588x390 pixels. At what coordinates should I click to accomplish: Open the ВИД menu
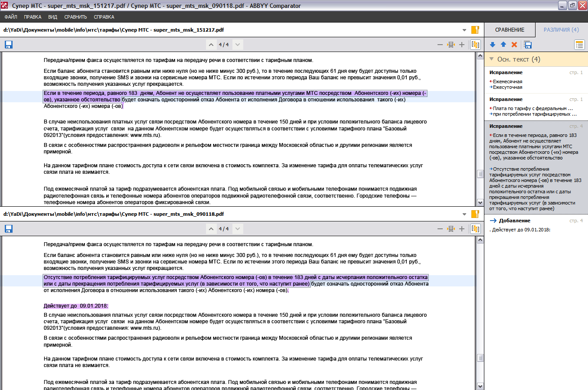click(x=52, y=17)
